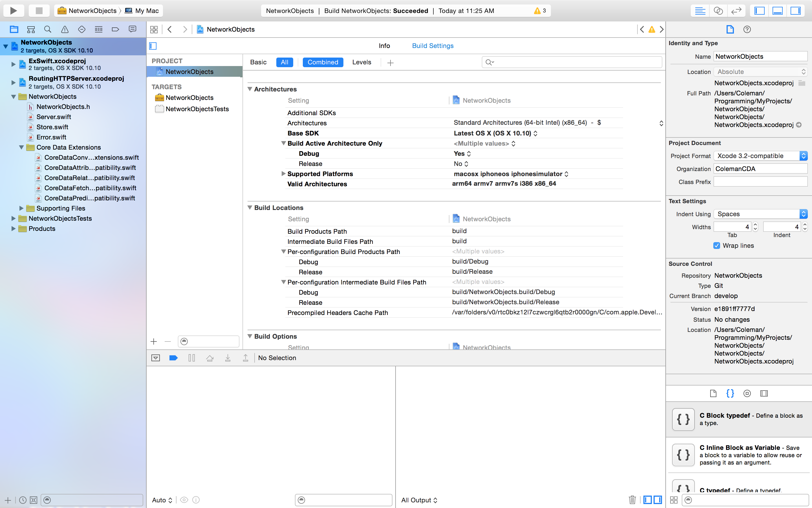
Task: Show the Quick Help inspector
Action: click(x=747, y=30)
